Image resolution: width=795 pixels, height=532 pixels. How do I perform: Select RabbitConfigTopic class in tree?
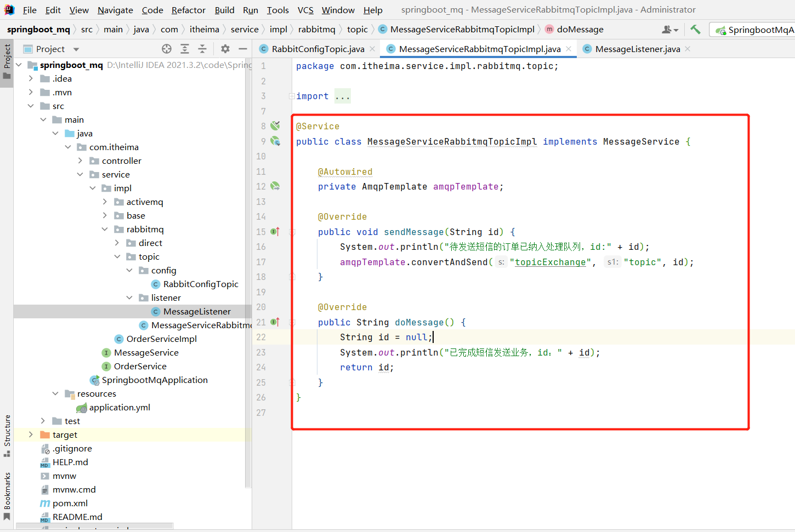coord(201,284)
